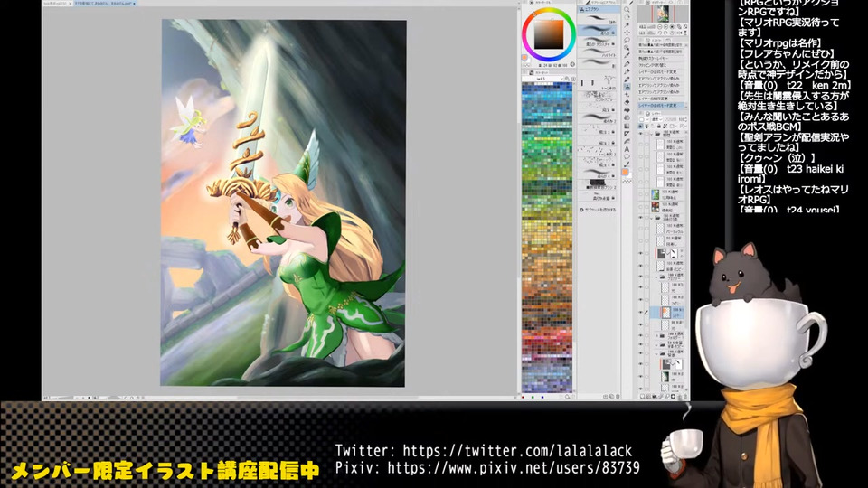Click the main orange color in the toolbar

625,172
